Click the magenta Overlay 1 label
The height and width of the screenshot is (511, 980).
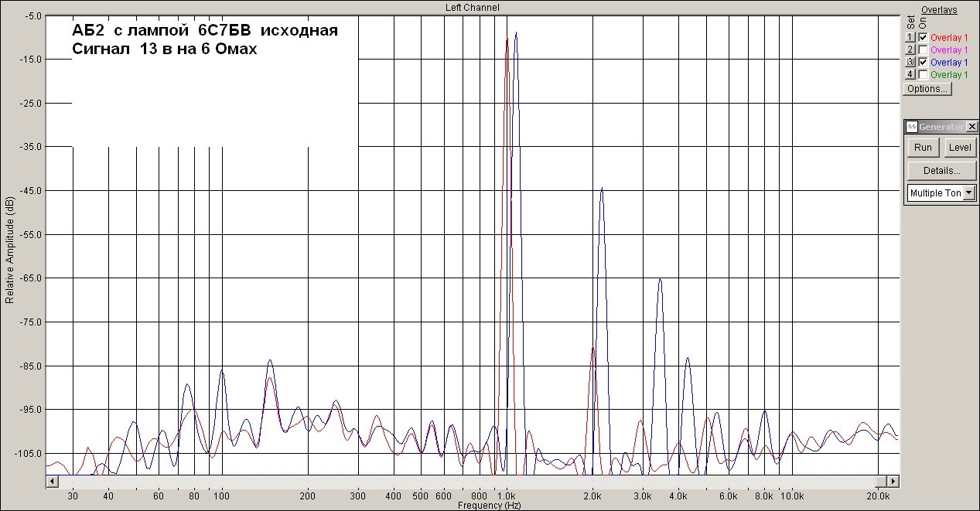(x=949, y=50)
